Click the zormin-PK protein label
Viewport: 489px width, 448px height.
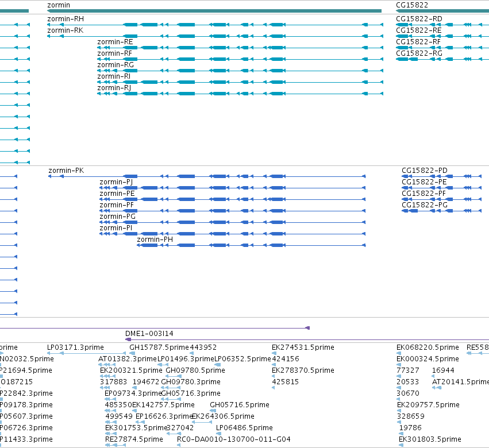click(66, 171)
